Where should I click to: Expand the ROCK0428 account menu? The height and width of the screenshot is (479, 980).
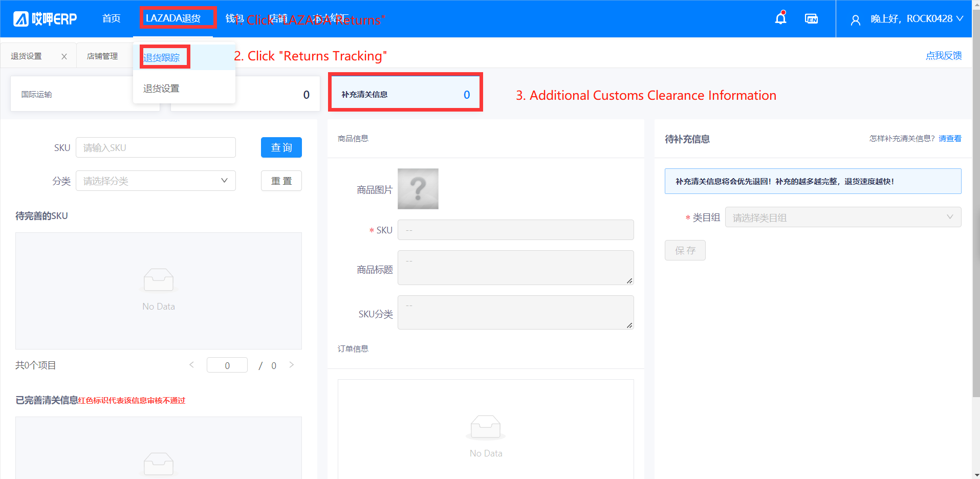click(917, 19)
